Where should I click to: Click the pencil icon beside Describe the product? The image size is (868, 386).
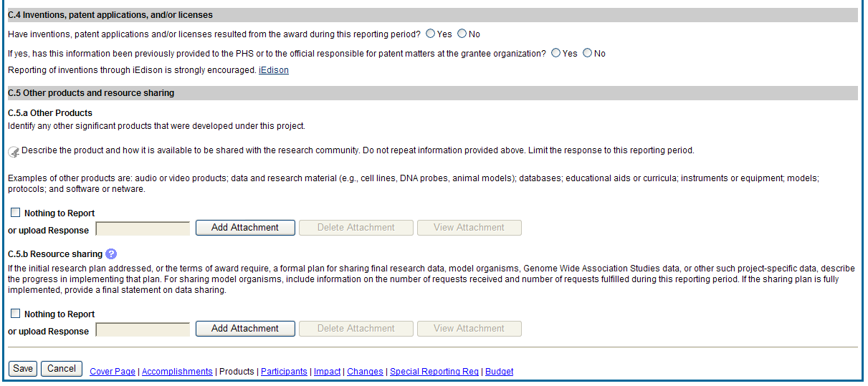14,152
